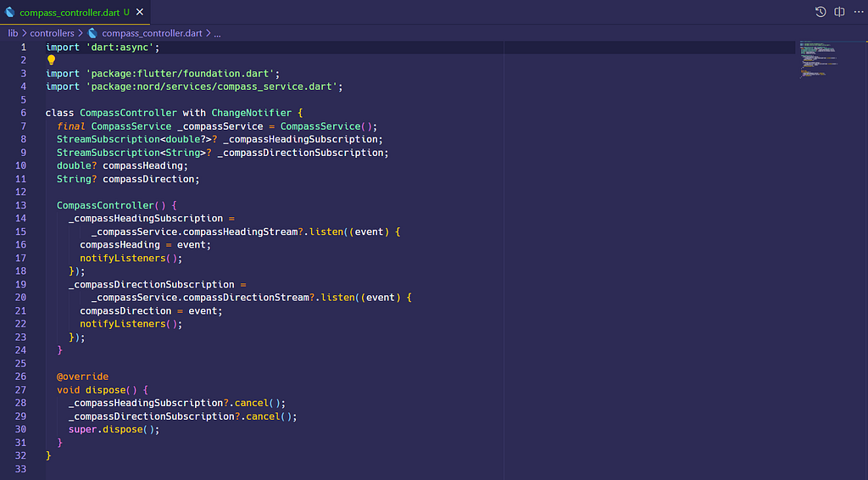Viewport: 868px width, 480px height.
Task: Open the controllers breadcrumb segment
Action: click(x=52, y=33)
